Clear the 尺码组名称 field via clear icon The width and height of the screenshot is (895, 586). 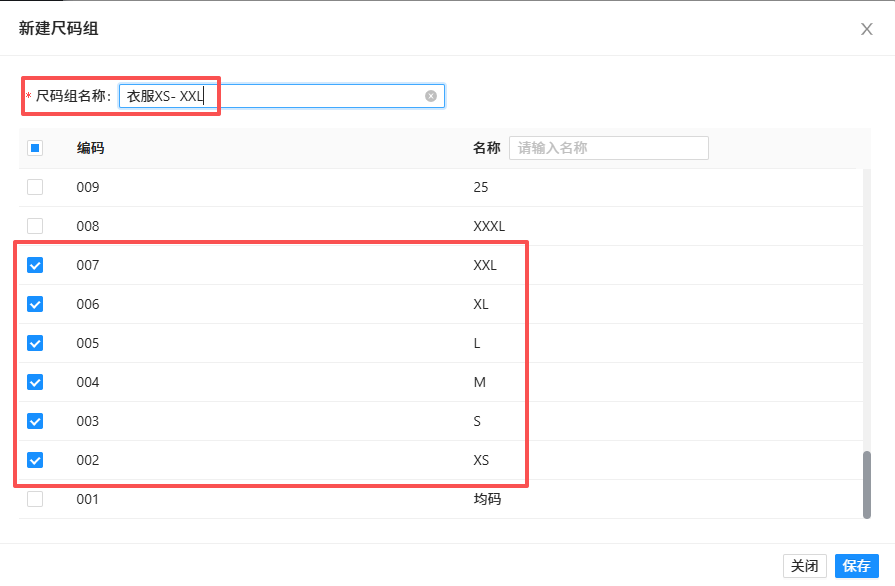point(431,96)
